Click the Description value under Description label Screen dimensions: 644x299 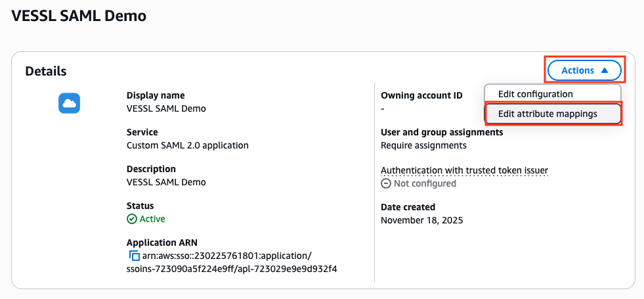pos(166,182)
